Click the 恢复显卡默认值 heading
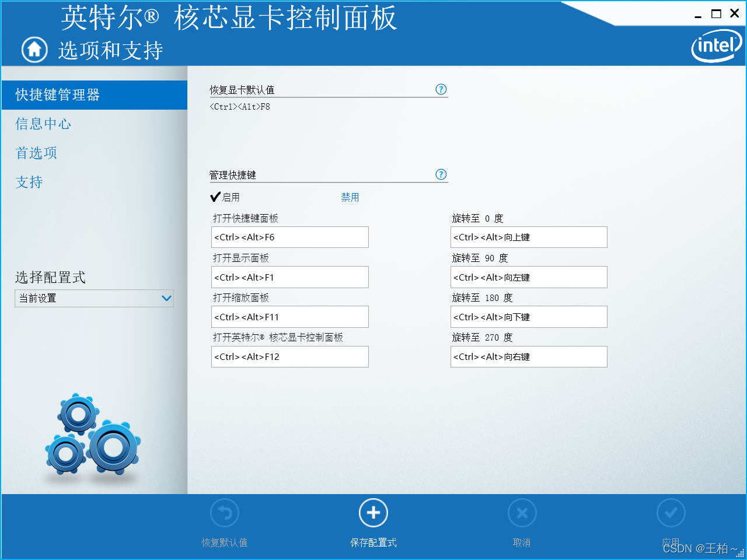Screen dimensions: 747x560 click(x=242, y=90)
